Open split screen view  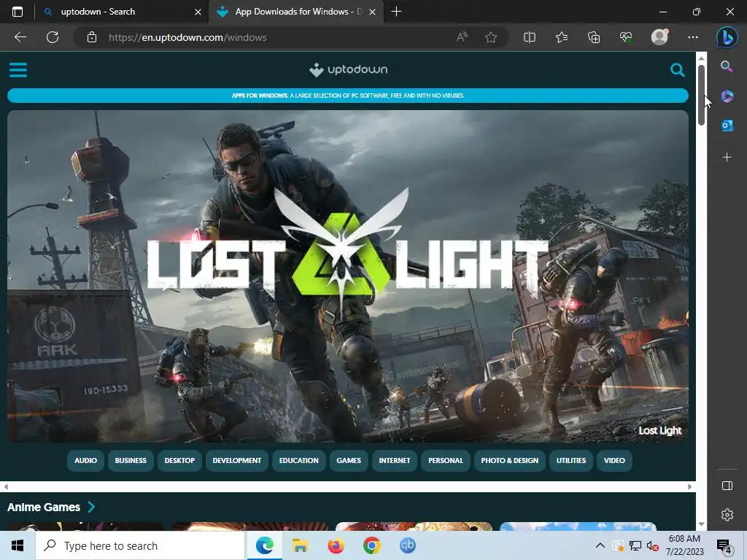530,37
